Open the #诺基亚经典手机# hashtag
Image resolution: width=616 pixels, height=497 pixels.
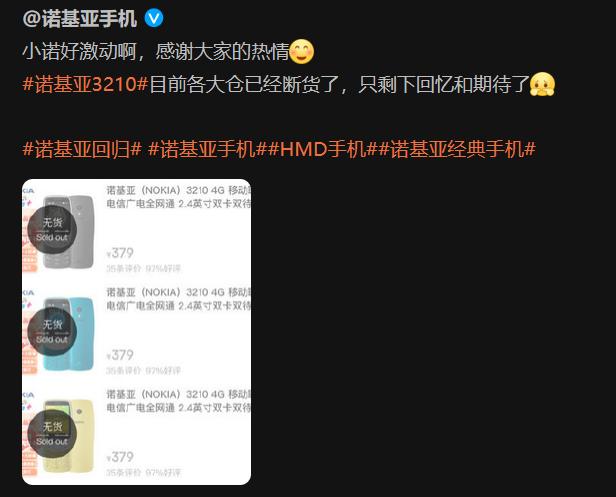457,149
